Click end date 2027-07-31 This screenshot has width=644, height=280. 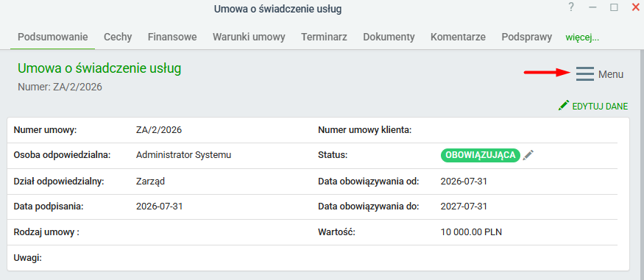pyautogui.click(x=464, y=207)
